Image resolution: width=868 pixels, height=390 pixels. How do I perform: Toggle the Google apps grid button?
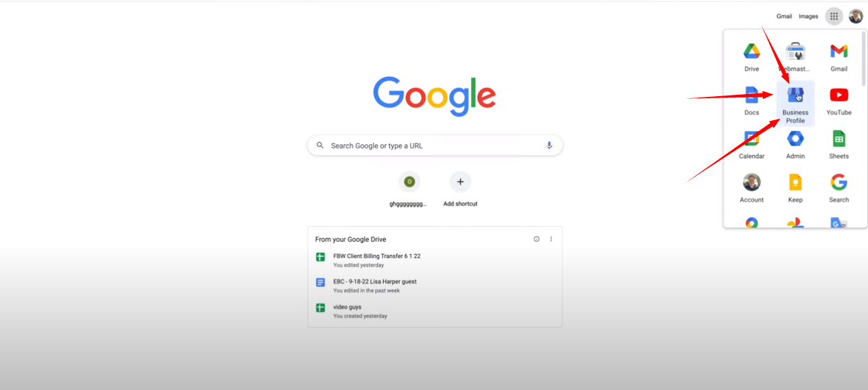click(834, 16)
